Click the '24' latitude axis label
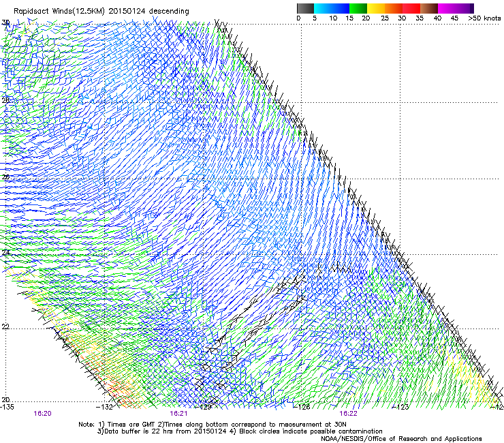Image resolution: width=504 pixels, height=443 pixels. tap(5, 253)
